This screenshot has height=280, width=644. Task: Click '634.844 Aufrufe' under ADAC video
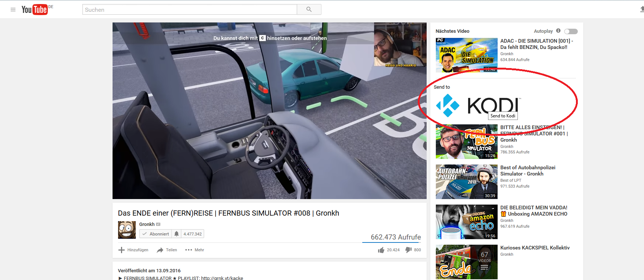click(515, 60)
